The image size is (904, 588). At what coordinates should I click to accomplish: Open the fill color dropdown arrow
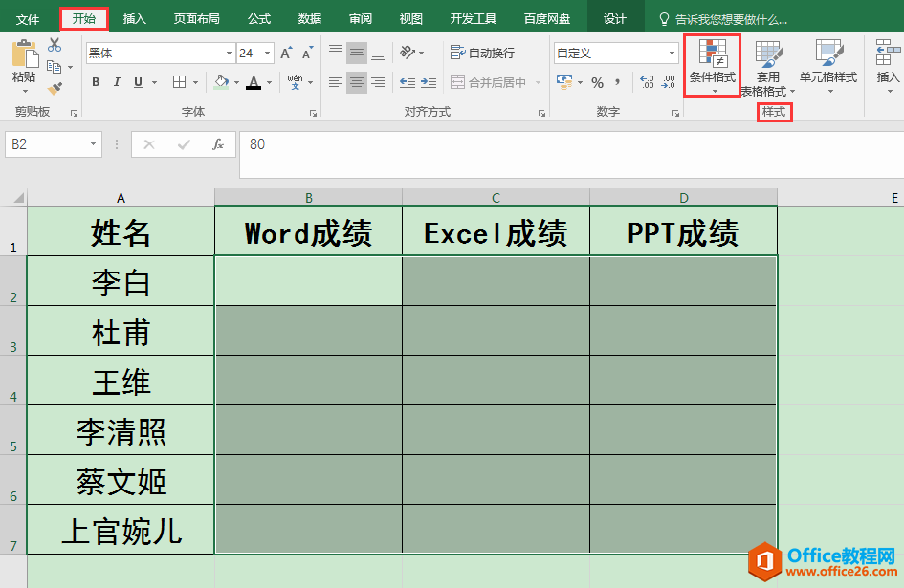(x=236, y=82)
